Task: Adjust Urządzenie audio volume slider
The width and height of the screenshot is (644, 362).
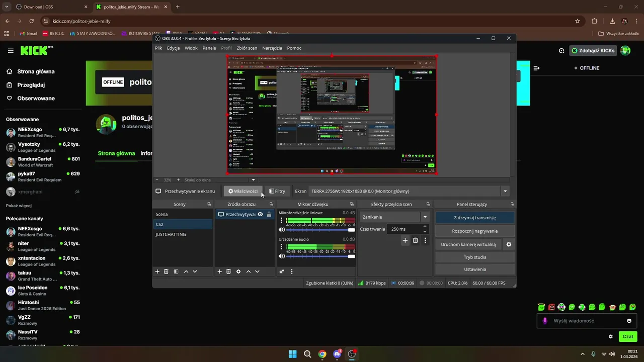Action: pos(320,256)
